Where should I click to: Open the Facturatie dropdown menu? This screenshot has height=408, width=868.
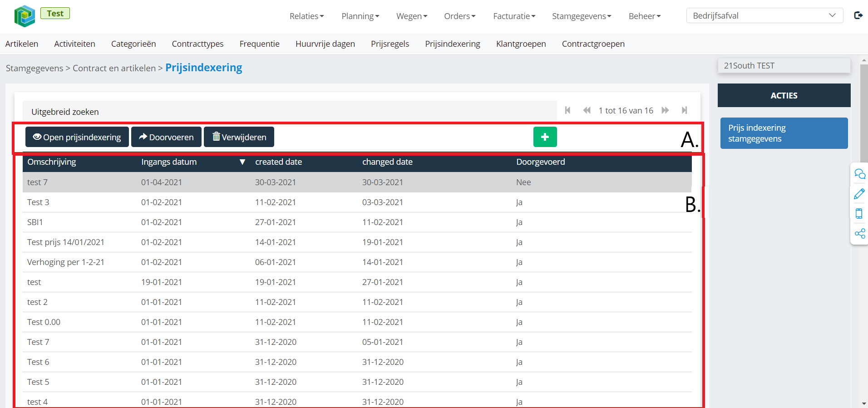[514, 16]
